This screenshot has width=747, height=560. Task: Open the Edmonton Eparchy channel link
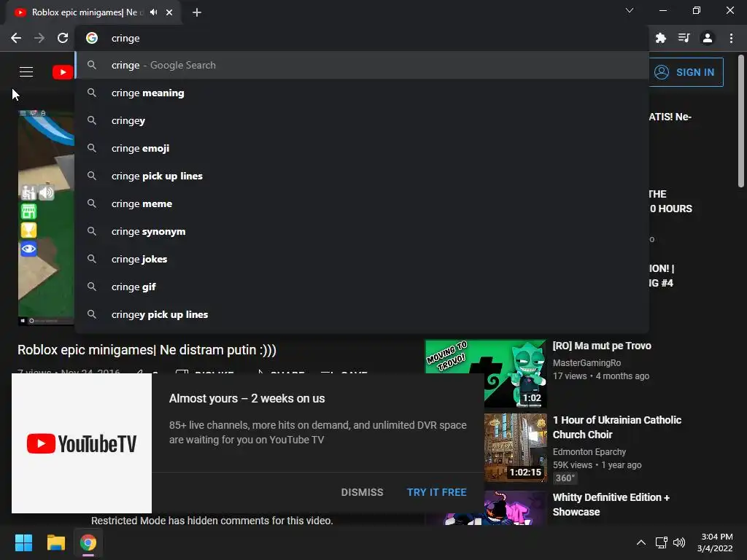[x=589, y=452]
